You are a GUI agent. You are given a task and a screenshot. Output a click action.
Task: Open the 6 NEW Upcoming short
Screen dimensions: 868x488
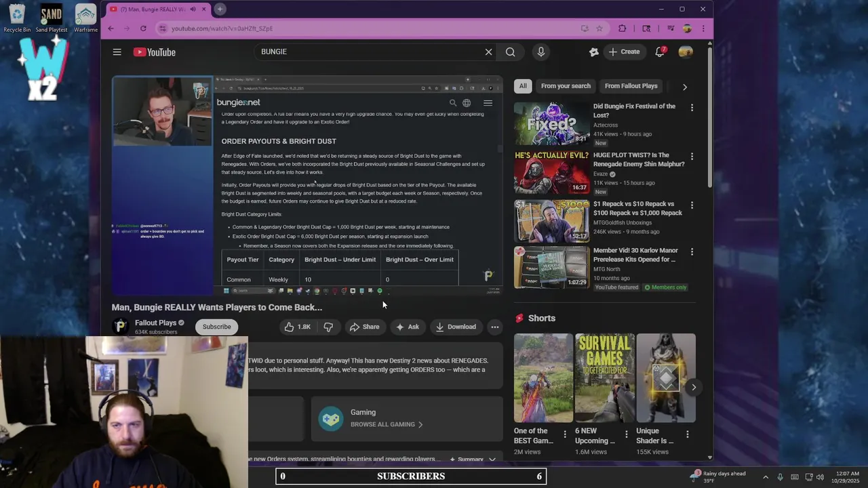click(x=604, y=378)
